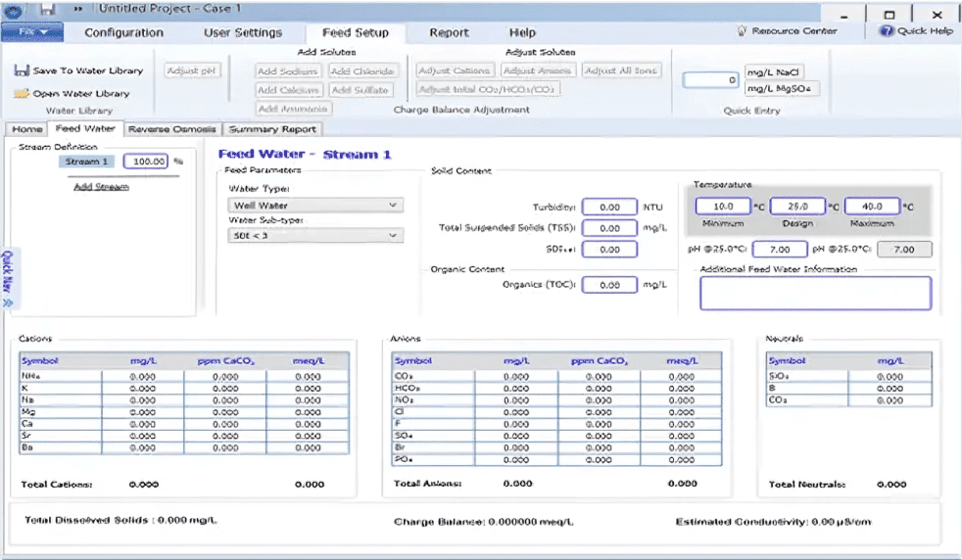Click the F meq/L cell in Anions table

point(682,424)
